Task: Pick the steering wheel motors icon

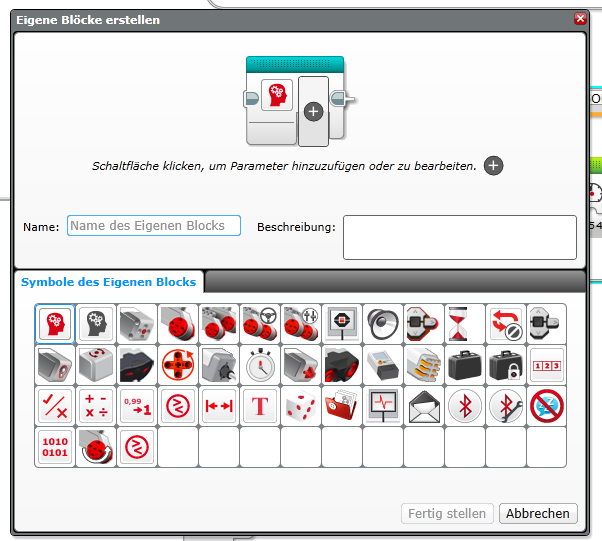Action: (259, 324)
